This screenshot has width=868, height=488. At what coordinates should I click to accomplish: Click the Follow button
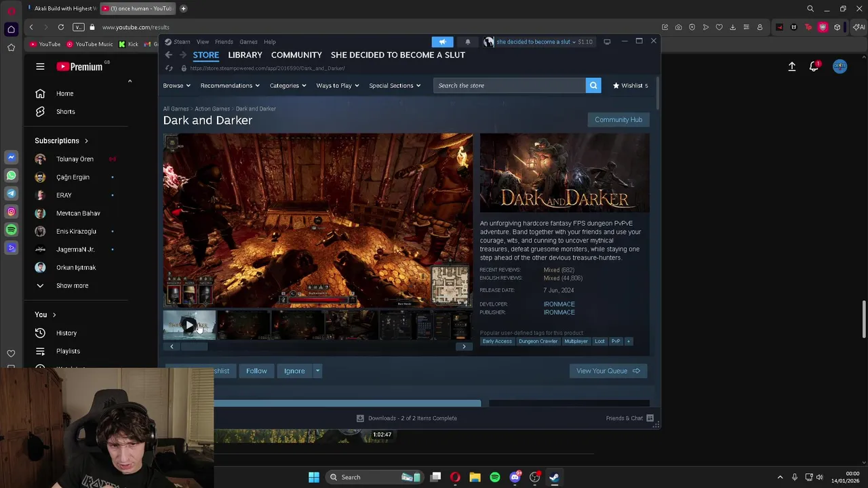pyautogui.click(x=256, y=371)
